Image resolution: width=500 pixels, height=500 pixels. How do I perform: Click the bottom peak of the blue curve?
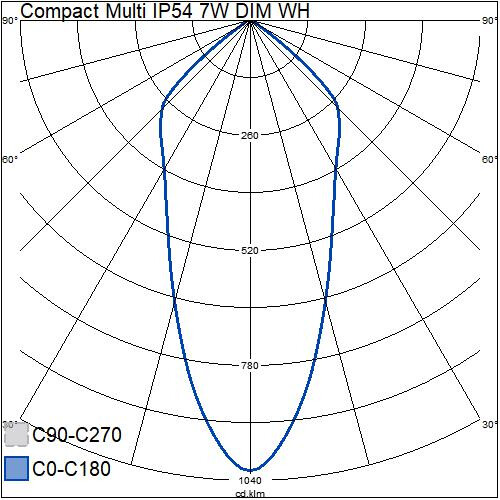click(250, 470)
